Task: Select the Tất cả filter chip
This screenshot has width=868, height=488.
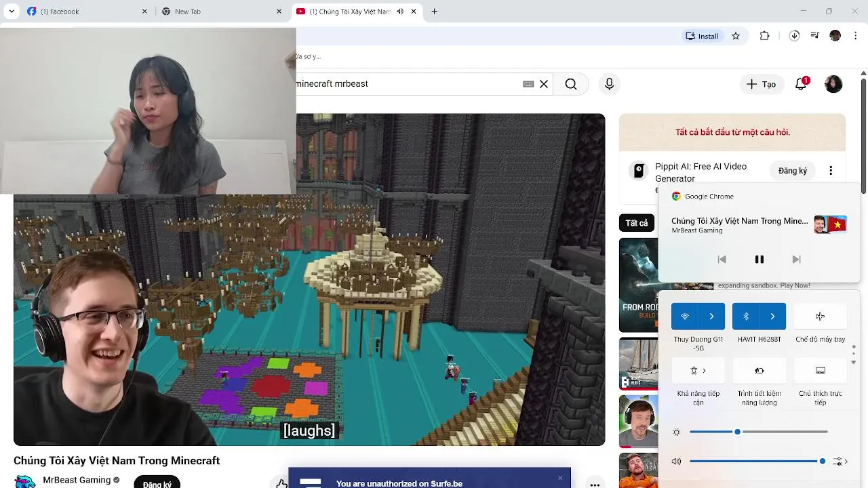Action: point(637,223)
